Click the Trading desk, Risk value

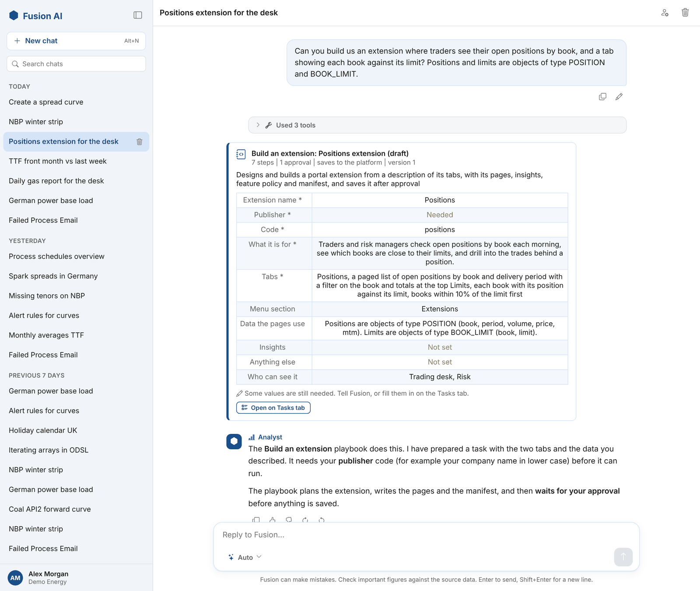tap(440, 377)
